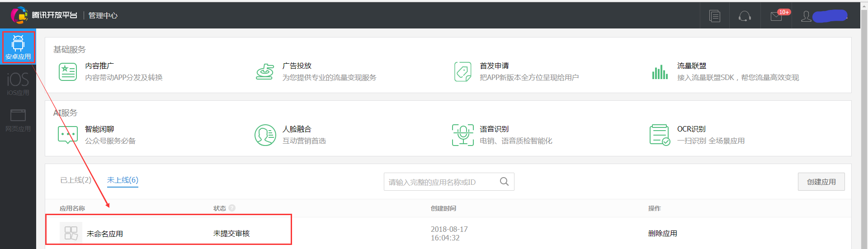The height and width of the screenshot is (249, 868).
Task: Open the 流量联盟 service title
Action: tap(692, 66)
